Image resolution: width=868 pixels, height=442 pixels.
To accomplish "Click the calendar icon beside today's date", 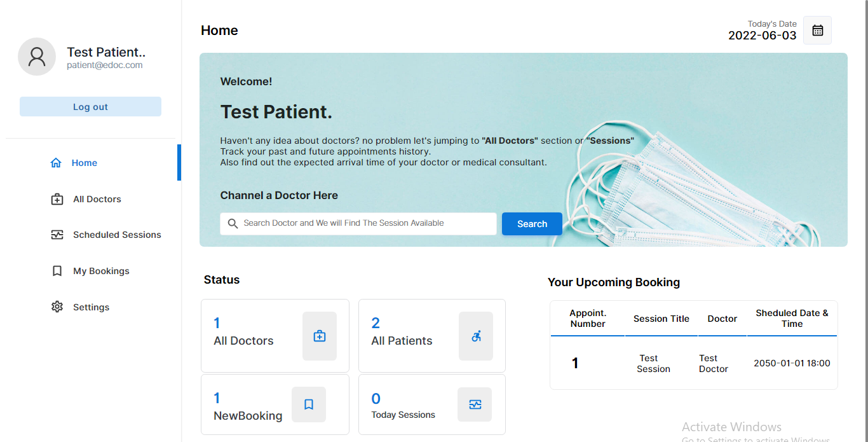I will tap(817, 31).
